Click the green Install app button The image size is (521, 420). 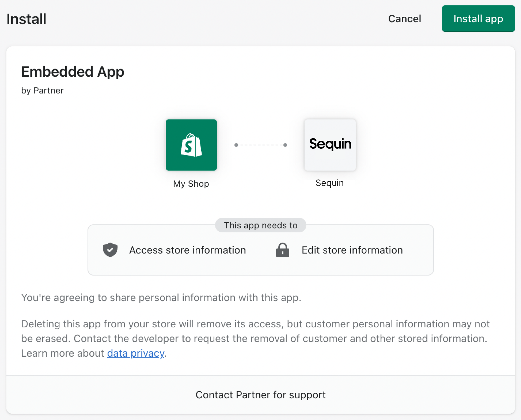[478, 19]
